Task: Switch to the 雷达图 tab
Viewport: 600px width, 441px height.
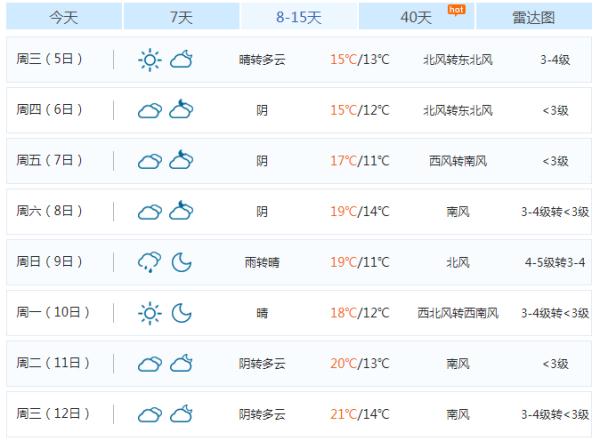Action: coord(534,16)
